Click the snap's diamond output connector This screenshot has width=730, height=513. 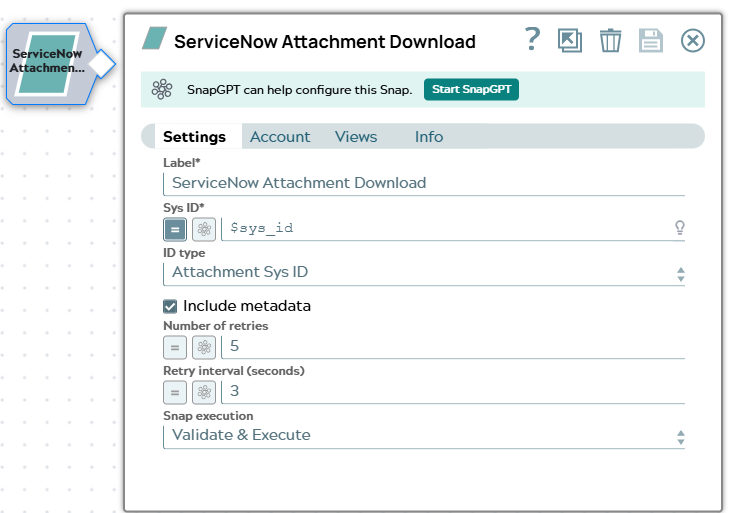pyautogui.click(x=102, y=64)
